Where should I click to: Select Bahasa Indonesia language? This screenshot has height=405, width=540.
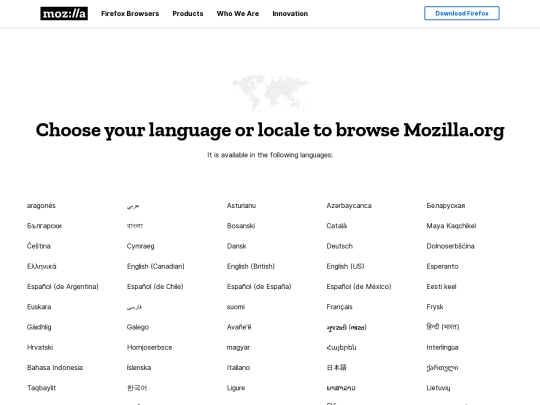(x=55, y=367)
